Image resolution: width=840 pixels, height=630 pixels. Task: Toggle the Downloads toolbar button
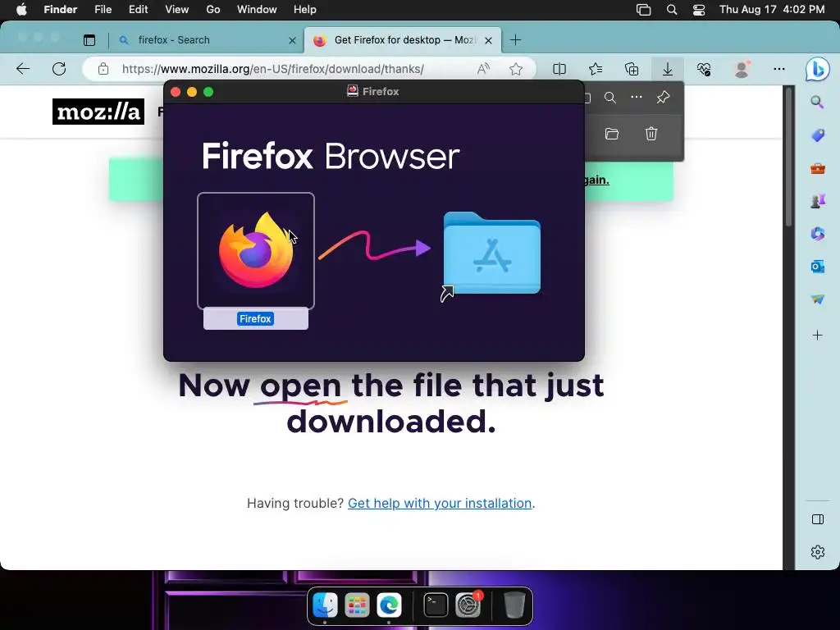[668, 69]
